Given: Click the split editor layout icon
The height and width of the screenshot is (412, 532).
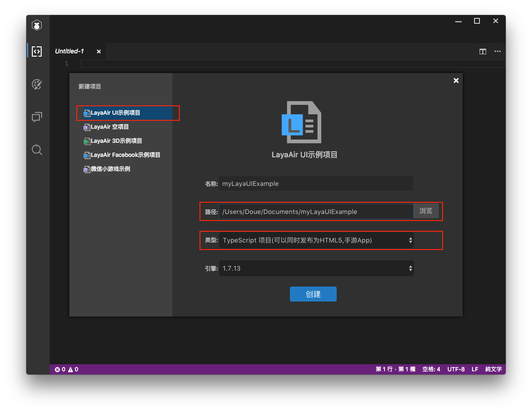Looking at the screenshot, I should [482, 51].
